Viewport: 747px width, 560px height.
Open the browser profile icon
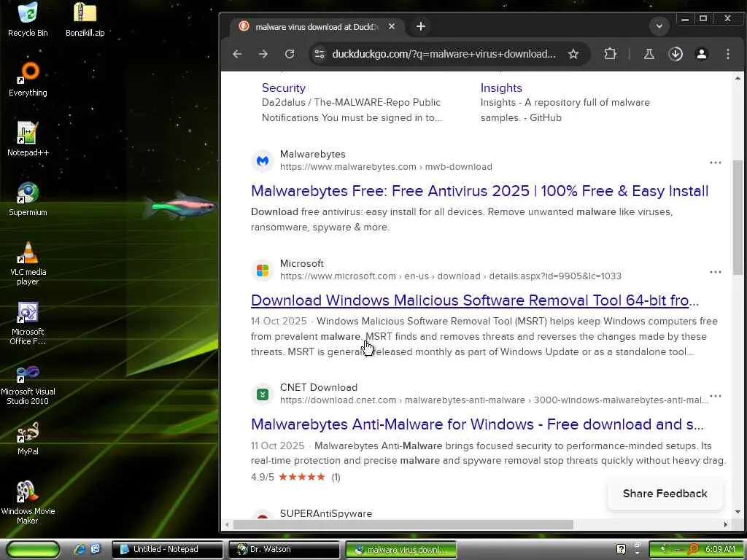tap(702, 54)
